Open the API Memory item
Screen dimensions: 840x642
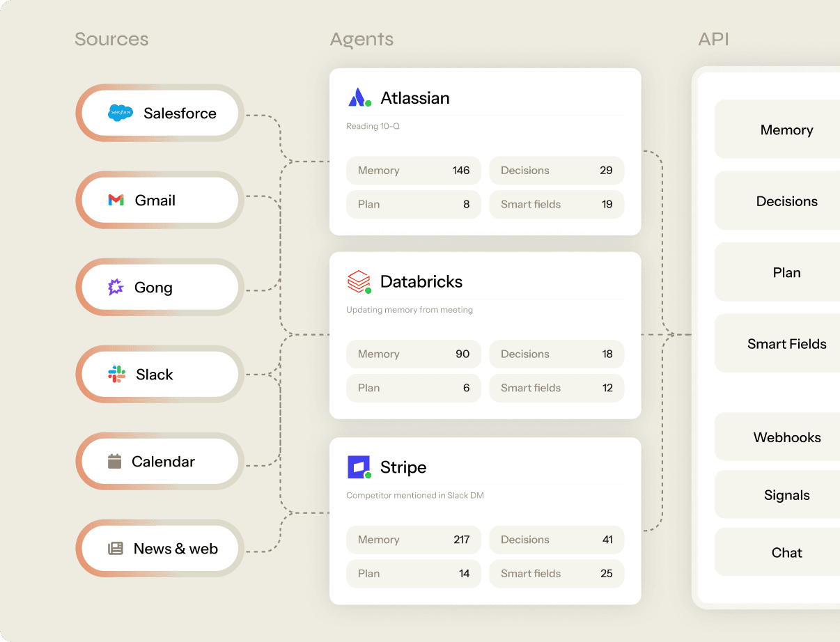coord(777,130)
